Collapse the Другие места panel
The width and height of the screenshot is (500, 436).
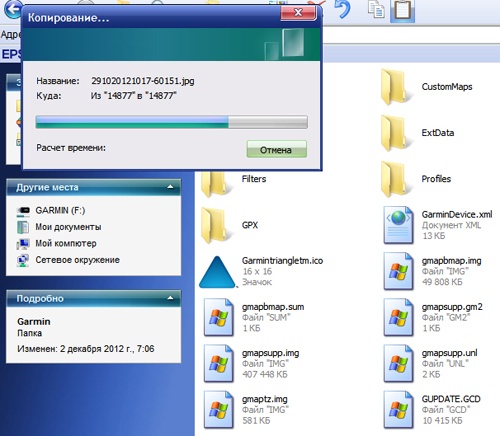[x=170, y=187]
